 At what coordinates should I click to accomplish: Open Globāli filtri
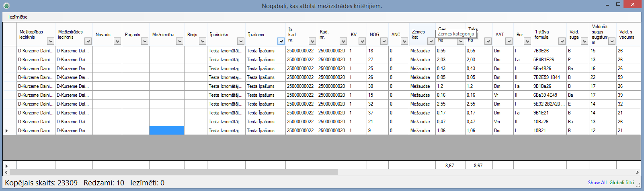(621, 183)
